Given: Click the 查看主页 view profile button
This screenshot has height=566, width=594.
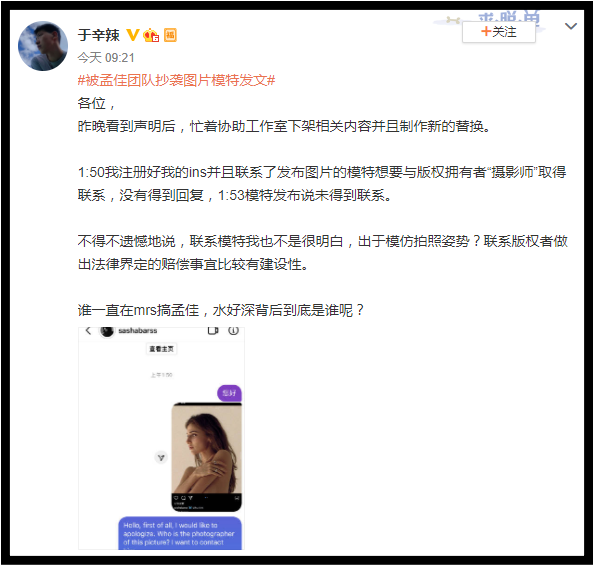Looking at the screenshot, I should 161,349.
